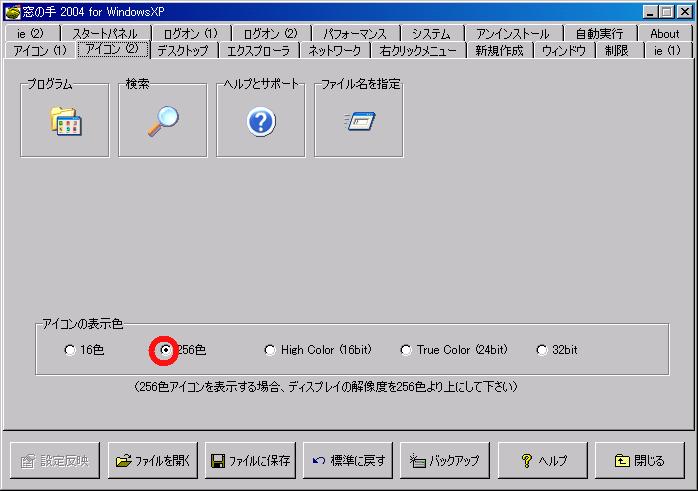The image size is (698, 491).
Task: Open the 自動実行 tab
Action: click(x=600, y=34)
